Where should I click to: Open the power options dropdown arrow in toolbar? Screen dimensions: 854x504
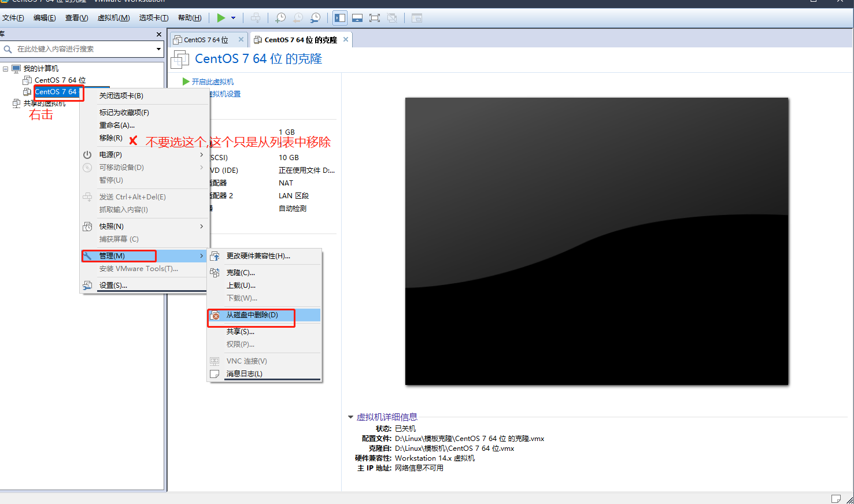(234, 18)
